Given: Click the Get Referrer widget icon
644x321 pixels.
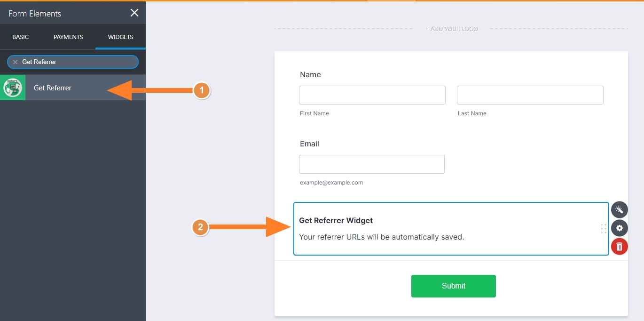Looking at the screenshot, I should click(13, 88).
